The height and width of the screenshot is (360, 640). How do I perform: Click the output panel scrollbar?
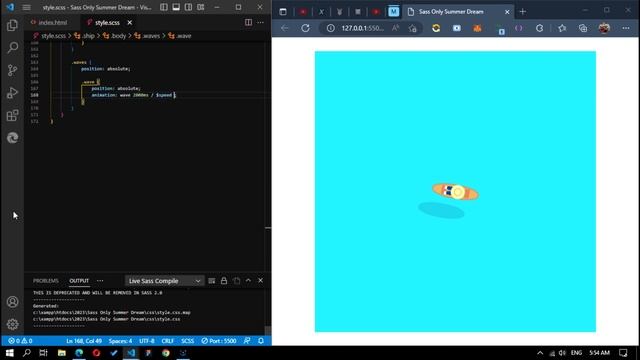(268, 330)
